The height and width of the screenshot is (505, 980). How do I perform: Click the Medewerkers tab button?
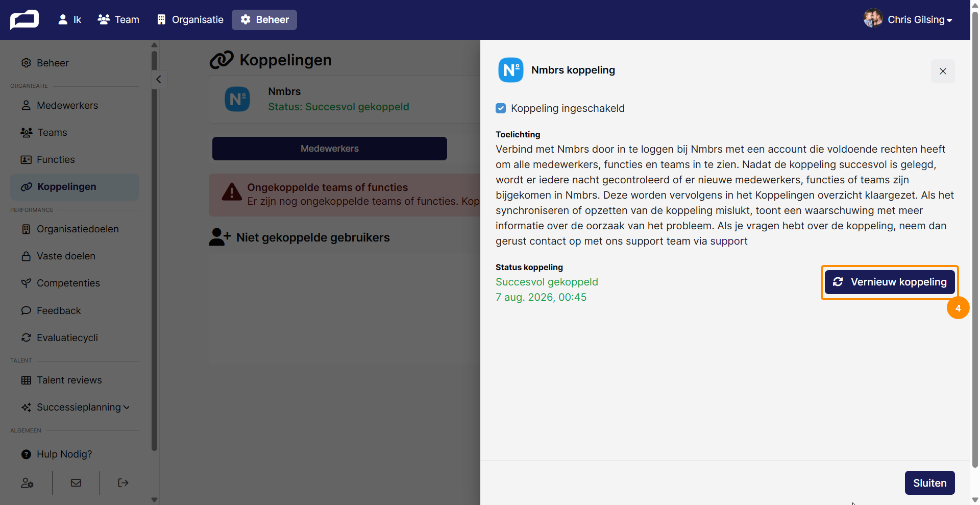[330, 149]
